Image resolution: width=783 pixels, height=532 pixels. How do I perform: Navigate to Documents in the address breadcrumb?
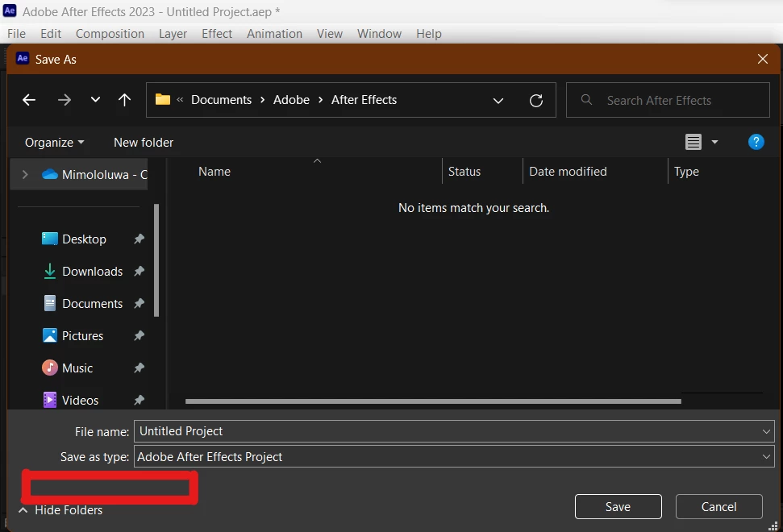coord(221,100)
